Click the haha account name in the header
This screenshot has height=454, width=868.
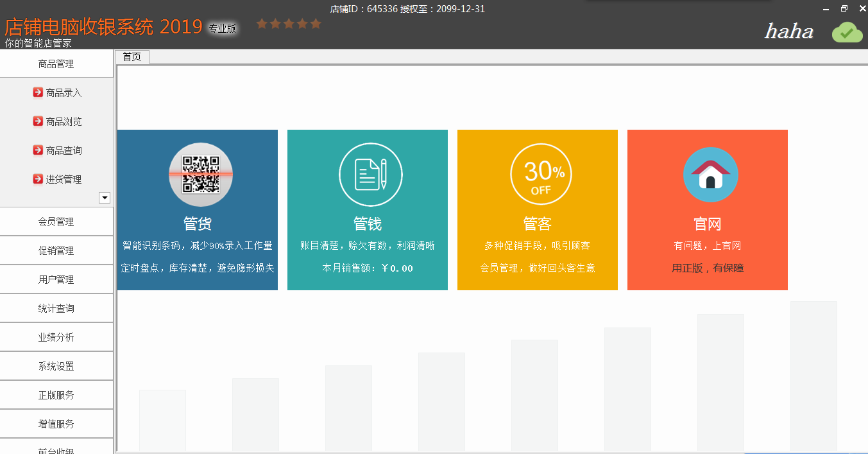pos(788,31)
